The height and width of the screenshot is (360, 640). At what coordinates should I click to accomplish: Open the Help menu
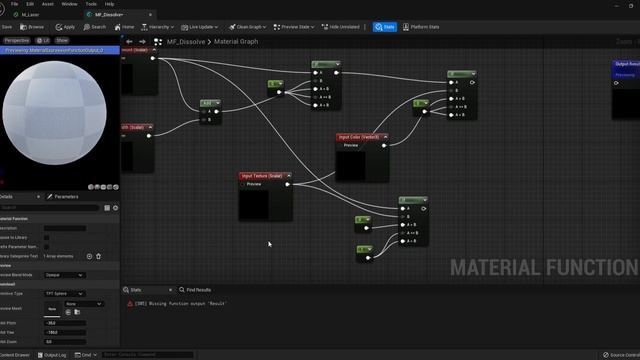click(109, 4)
